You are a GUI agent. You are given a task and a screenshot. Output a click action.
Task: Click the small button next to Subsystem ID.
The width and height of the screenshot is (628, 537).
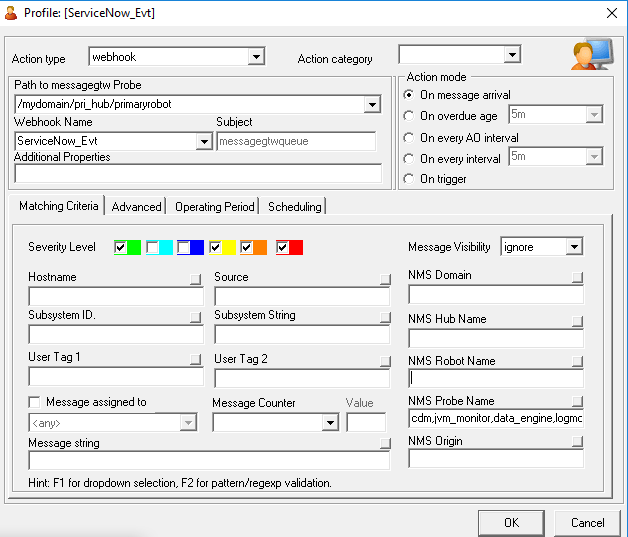pyautogui.click(x=196, y=318)
